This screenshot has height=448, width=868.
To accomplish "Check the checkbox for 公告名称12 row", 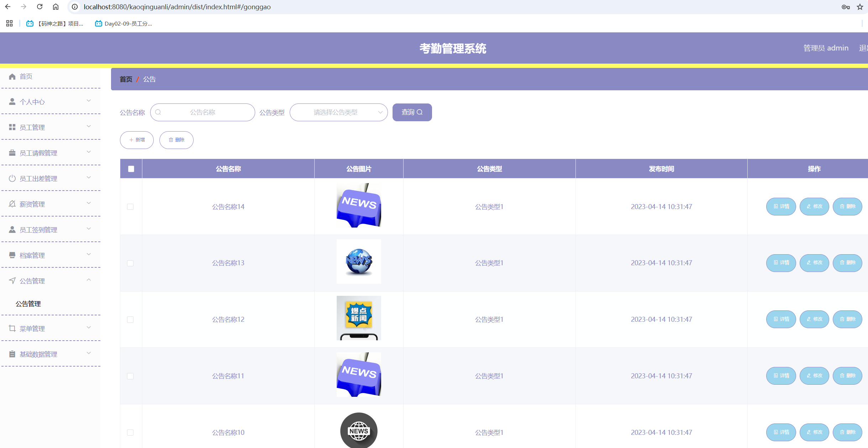I will tap(130, 319).
